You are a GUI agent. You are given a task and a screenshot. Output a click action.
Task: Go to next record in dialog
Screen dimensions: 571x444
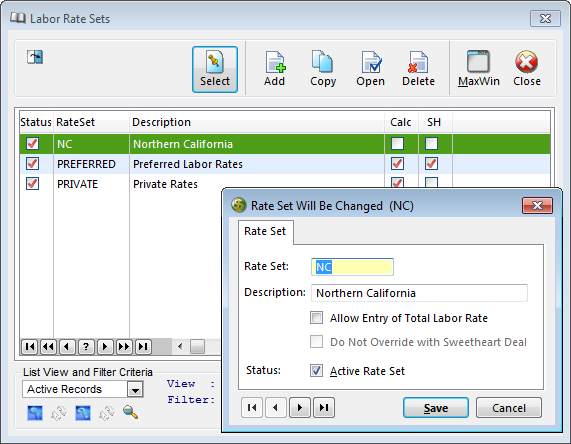(x=300, y=408)
